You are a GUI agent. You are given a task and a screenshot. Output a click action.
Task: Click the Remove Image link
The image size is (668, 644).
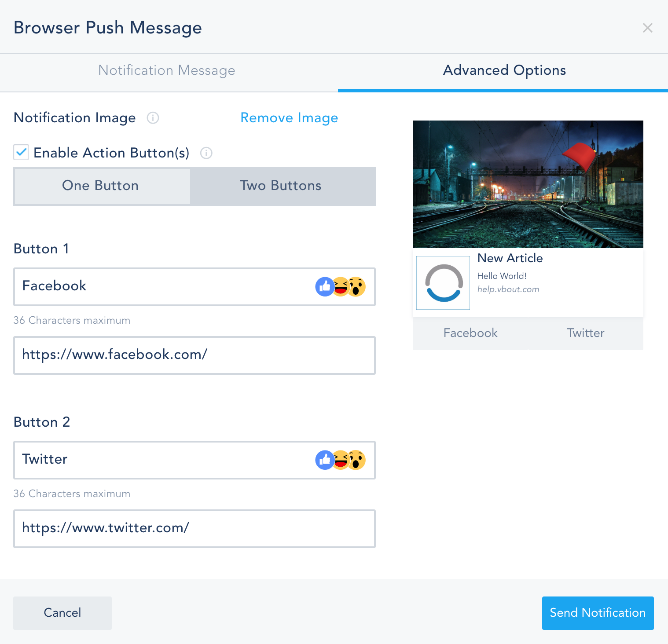[289, 118]
